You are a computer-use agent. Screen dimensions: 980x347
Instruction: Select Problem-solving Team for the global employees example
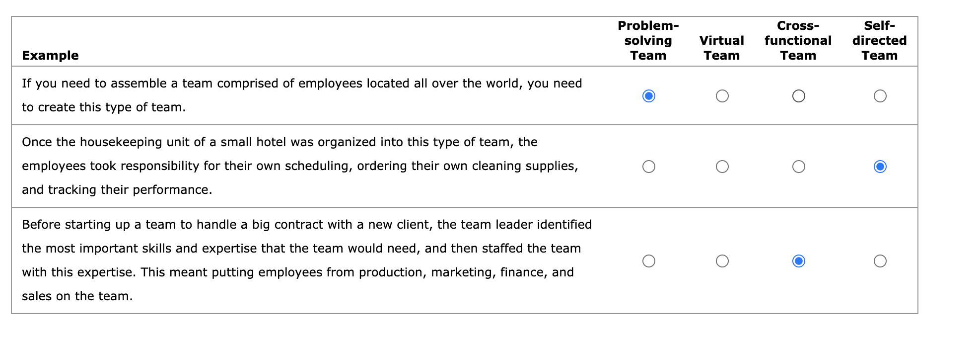(x=649, y=96)
